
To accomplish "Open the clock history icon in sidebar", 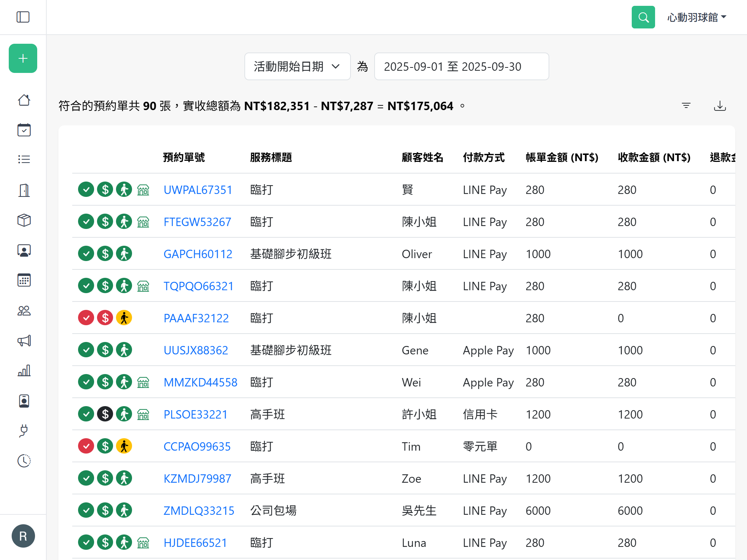I will pos(24,461).
